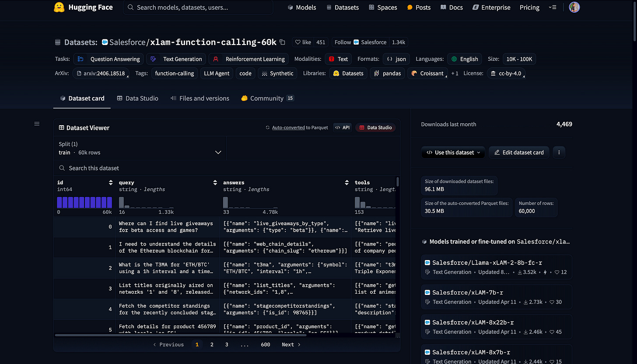Sort by the answers column arrows
This screenshot has width=637, height=364.
[x=346, y=183]
